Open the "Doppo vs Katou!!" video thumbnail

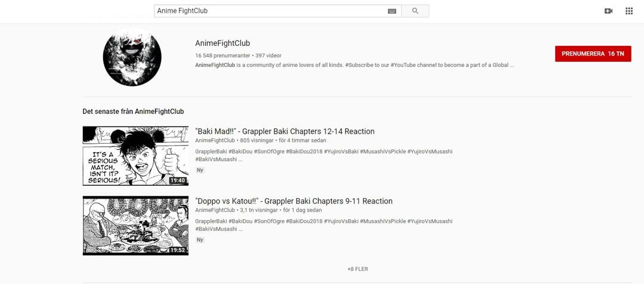135,226
